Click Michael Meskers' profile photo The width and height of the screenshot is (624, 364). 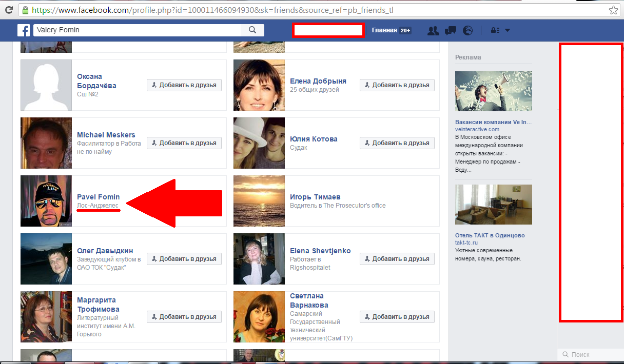46,143
